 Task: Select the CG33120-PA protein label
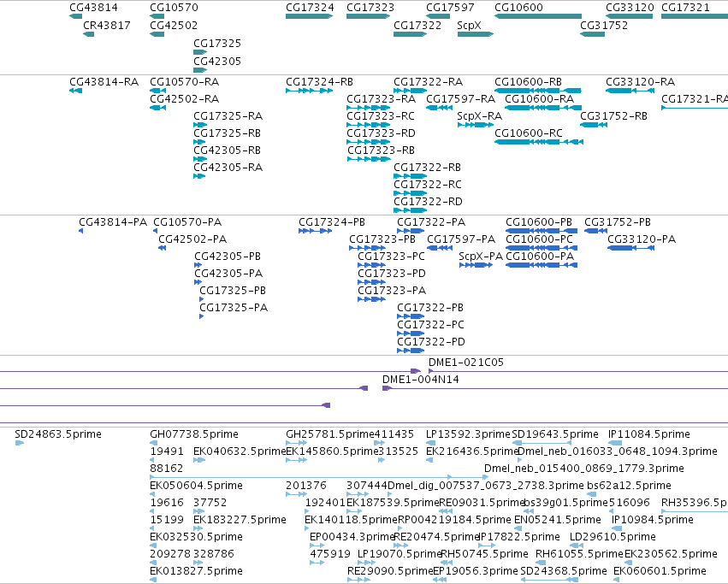click(642, 239)
